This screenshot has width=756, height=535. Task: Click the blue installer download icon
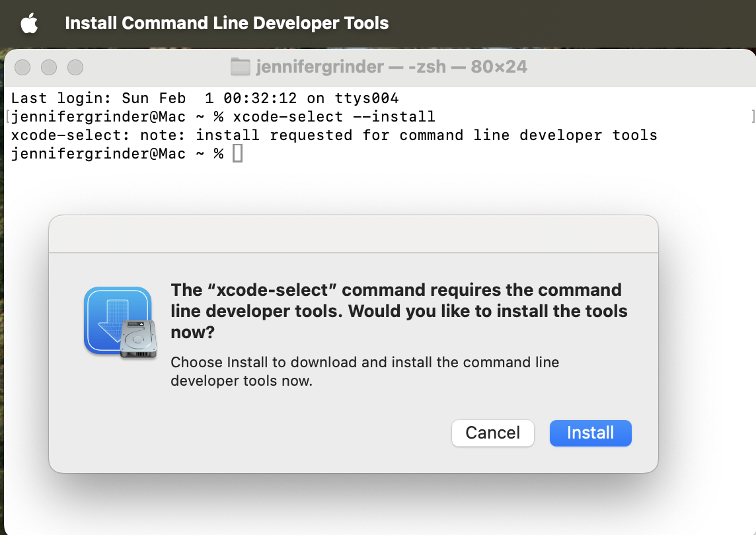[x=112, y=317]
